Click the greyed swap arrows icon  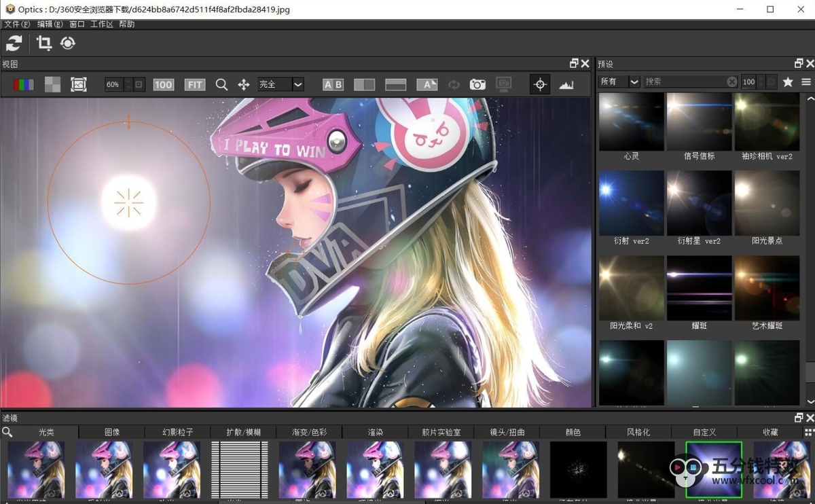click(454, 85)
